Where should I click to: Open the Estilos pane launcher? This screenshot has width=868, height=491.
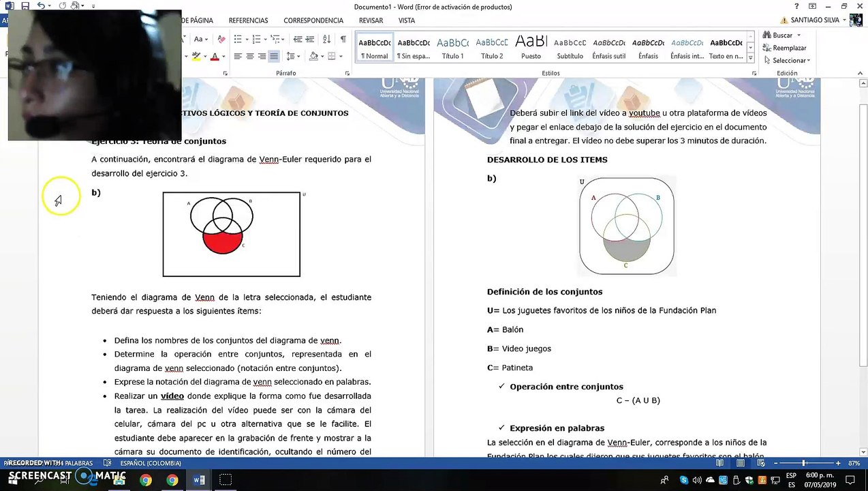754,73
